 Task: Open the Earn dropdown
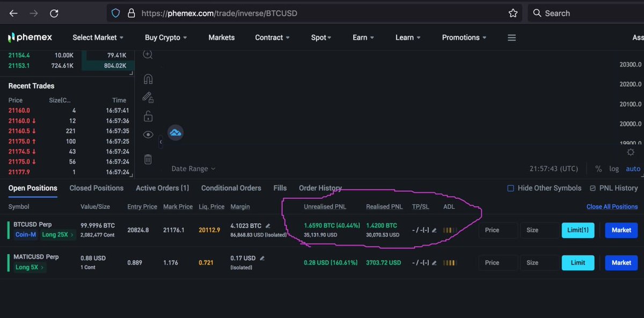pos(363,38)
